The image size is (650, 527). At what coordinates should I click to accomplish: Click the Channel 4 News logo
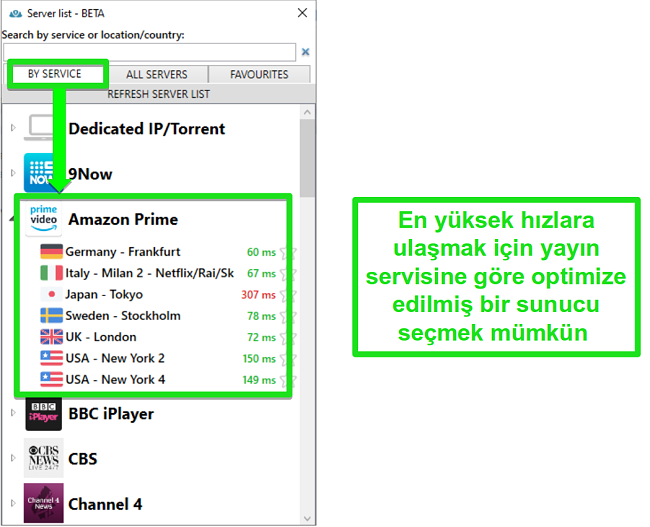[x=44, y=503]
